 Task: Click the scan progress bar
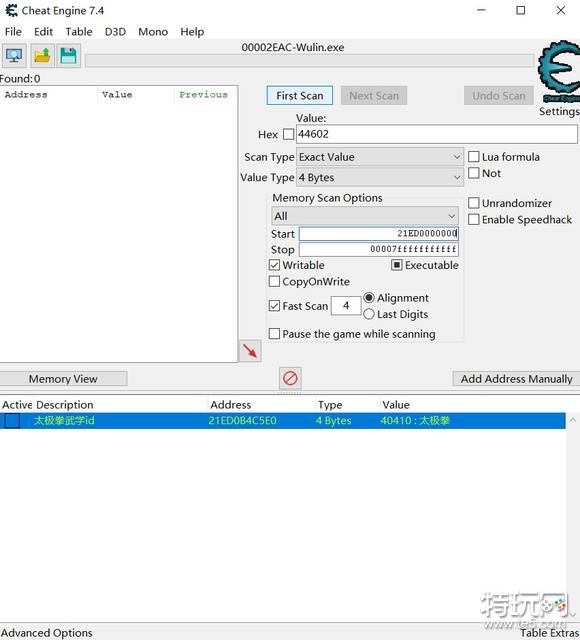pos(309,60)
